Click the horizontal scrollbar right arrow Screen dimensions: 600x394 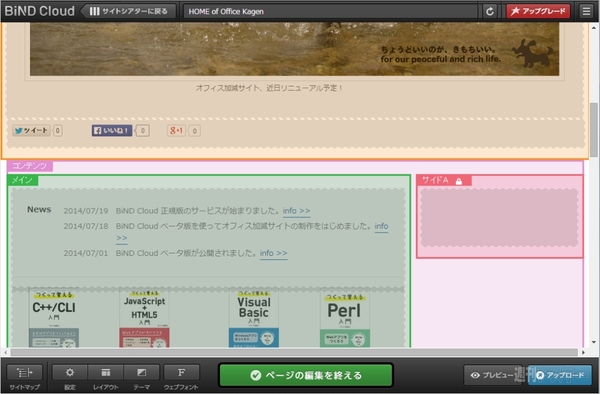(583, 352)
